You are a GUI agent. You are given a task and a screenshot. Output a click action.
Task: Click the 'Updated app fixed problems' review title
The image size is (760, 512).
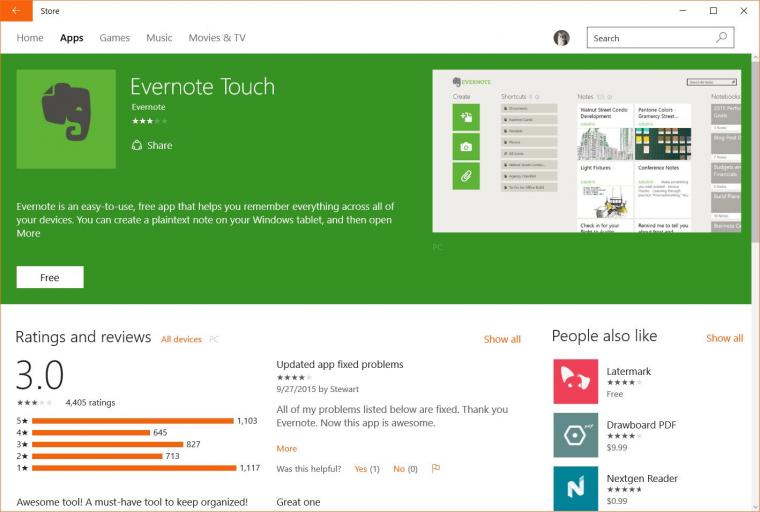(x=340, y=364)
